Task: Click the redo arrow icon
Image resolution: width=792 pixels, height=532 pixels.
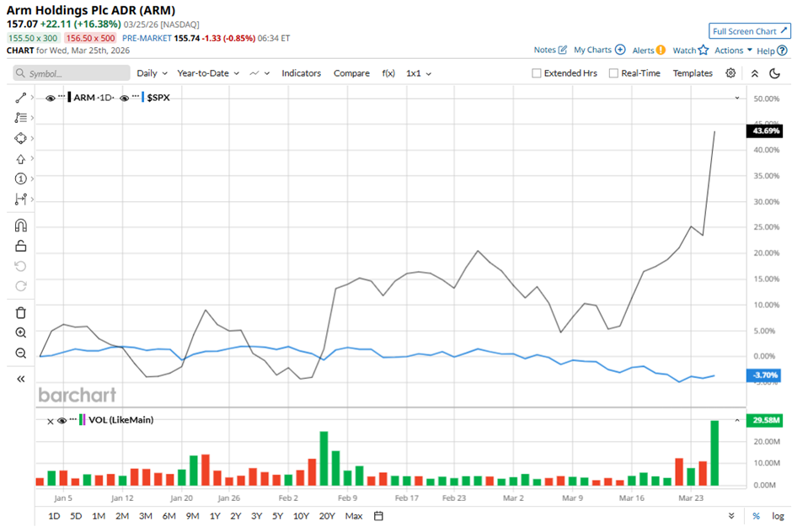Action: (21, 286)
